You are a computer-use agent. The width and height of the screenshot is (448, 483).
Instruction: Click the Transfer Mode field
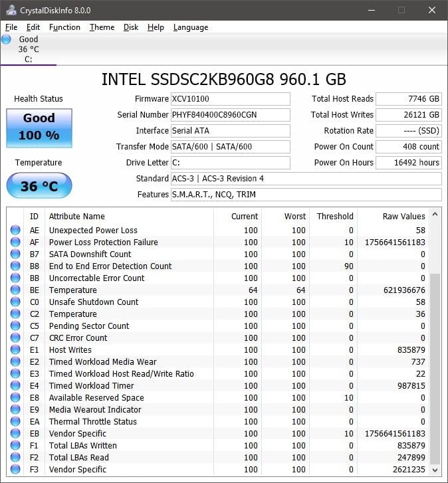(231, 147)
